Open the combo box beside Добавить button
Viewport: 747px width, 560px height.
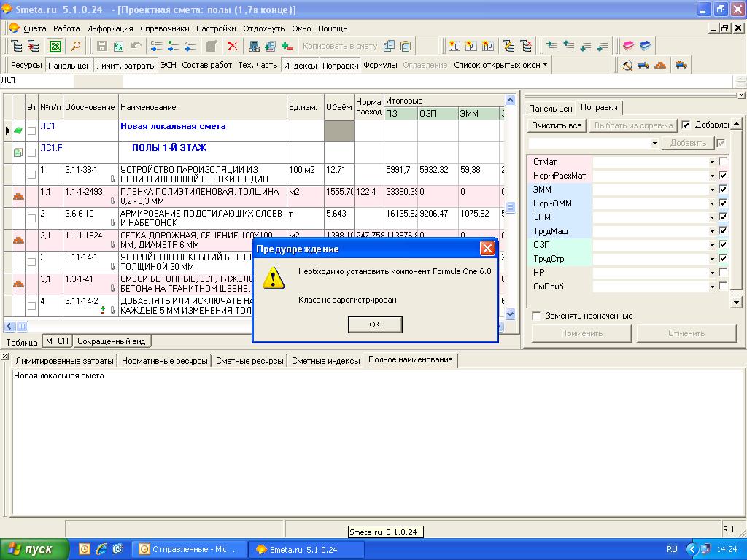pyautogui.click(x=594, y=143)
